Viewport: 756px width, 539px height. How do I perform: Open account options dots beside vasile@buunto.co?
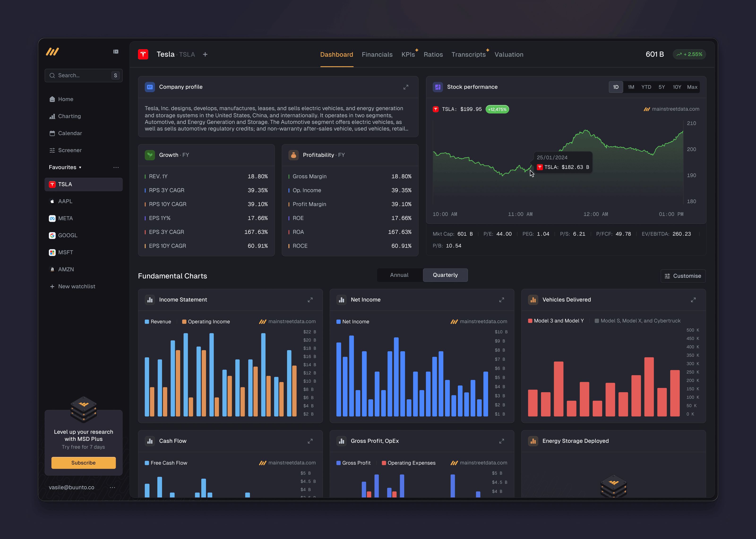click(x=112, y=487)
